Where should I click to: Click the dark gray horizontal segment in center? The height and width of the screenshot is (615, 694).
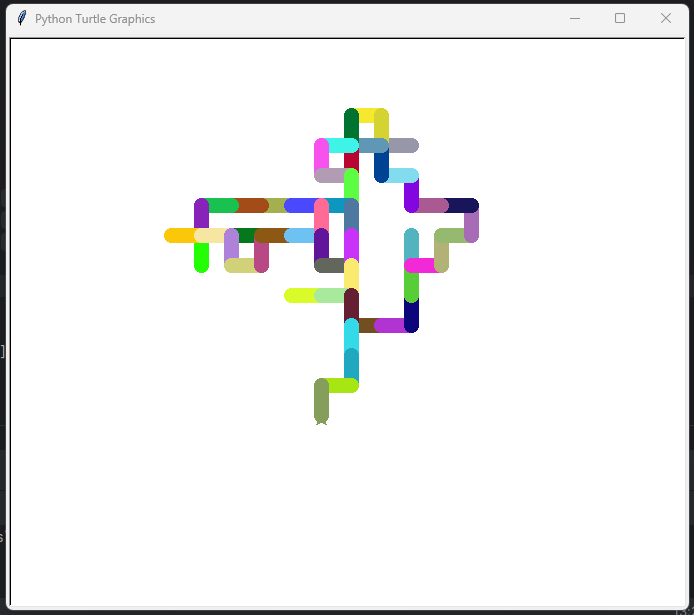(329, 265)
